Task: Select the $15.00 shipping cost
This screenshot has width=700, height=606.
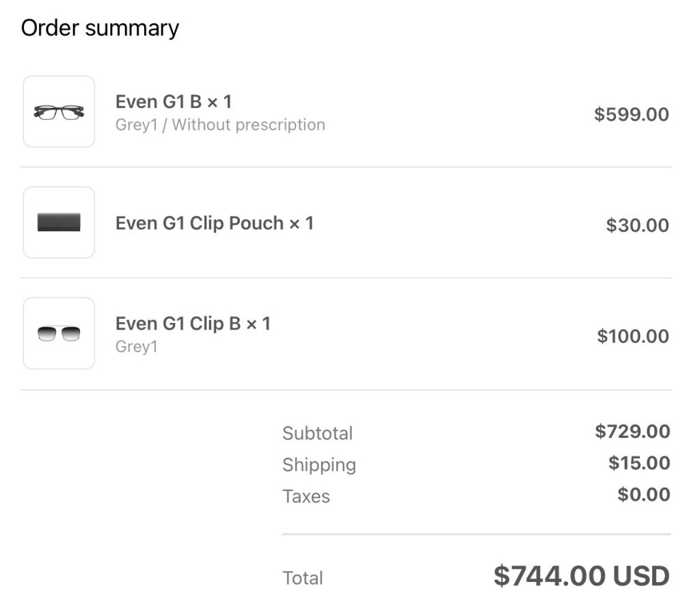Action: (x=639, y=463)
